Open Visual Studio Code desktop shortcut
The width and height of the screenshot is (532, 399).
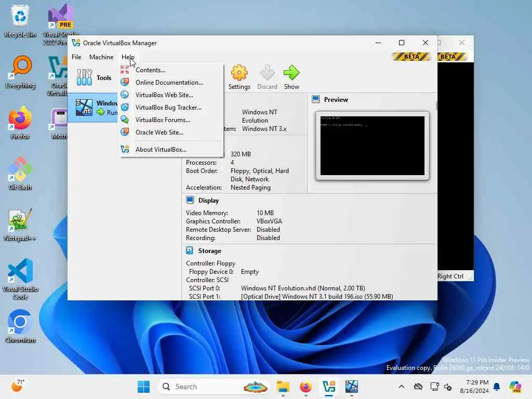click(x=20, y=279)
